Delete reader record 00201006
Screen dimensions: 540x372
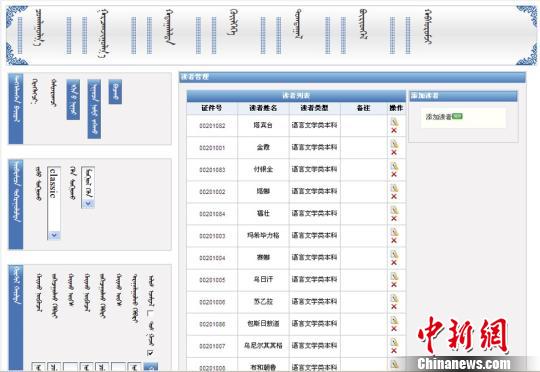(x=394, y=307)
